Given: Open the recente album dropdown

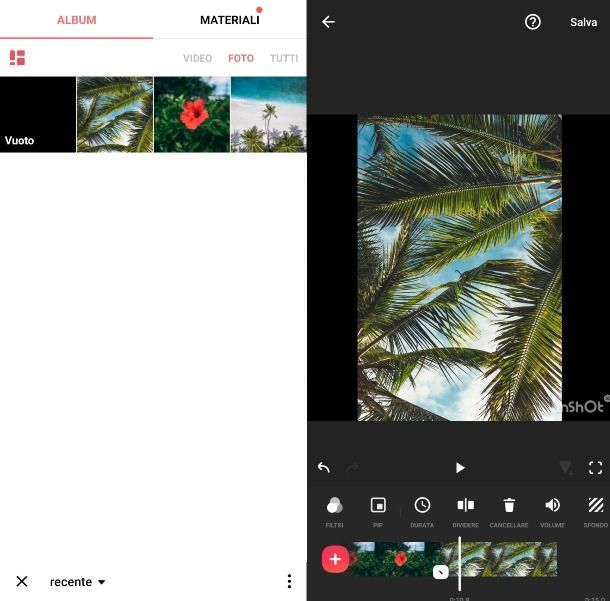Looking at the screenshot, I should [77, 582].
